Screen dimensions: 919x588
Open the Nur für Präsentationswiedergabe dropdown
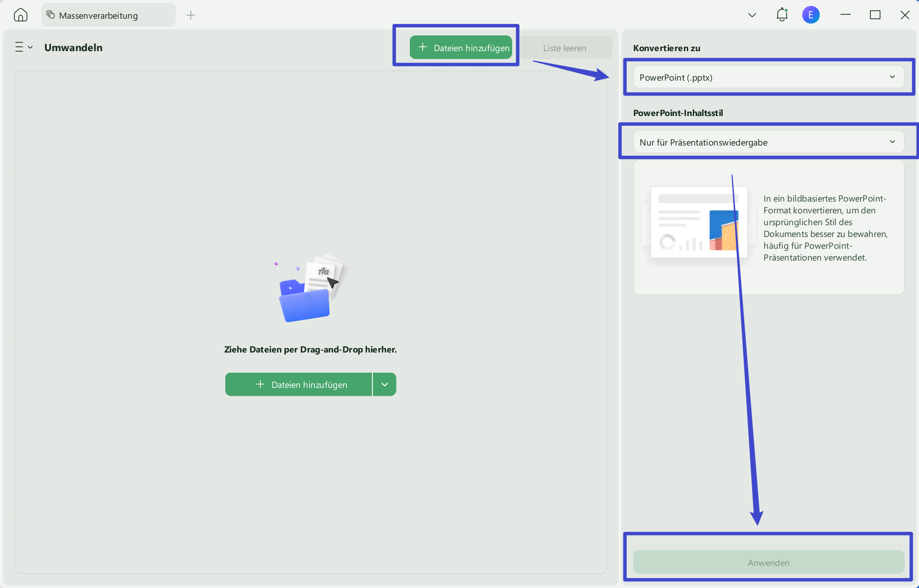click(768, 142)
